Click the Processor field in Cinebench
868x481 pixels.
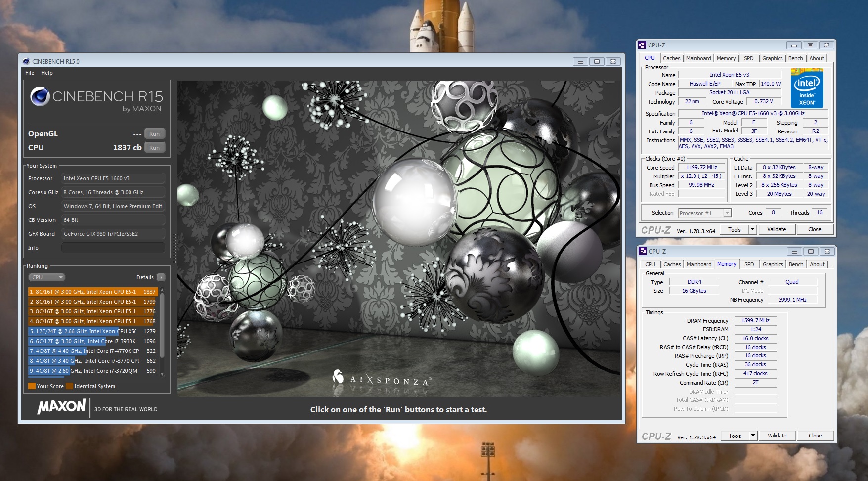click(113, 178)
